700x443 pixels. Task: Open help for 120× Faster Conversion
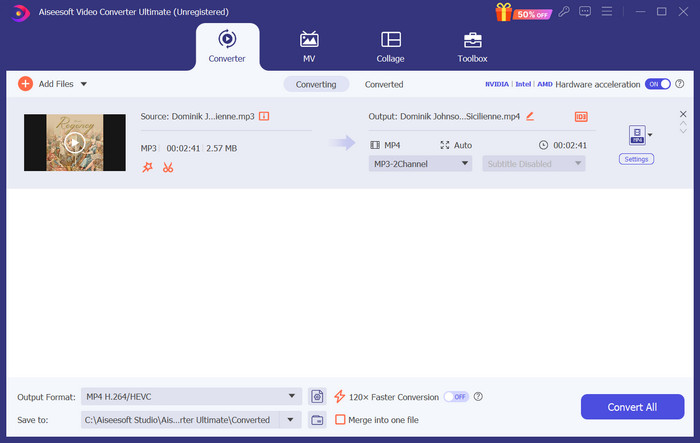tap(478, 397)
